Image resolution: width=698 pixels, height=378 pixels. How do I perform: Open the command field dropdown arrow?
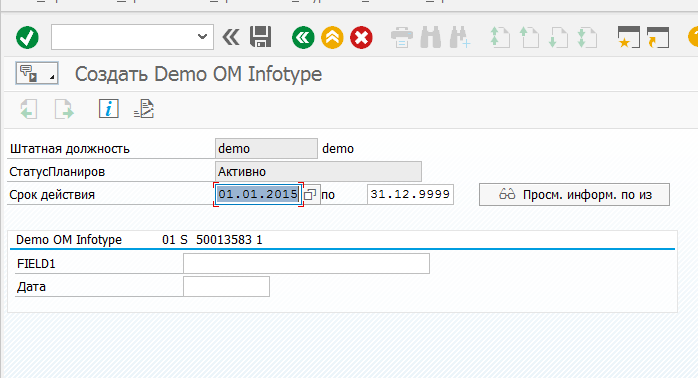[202, 37]
